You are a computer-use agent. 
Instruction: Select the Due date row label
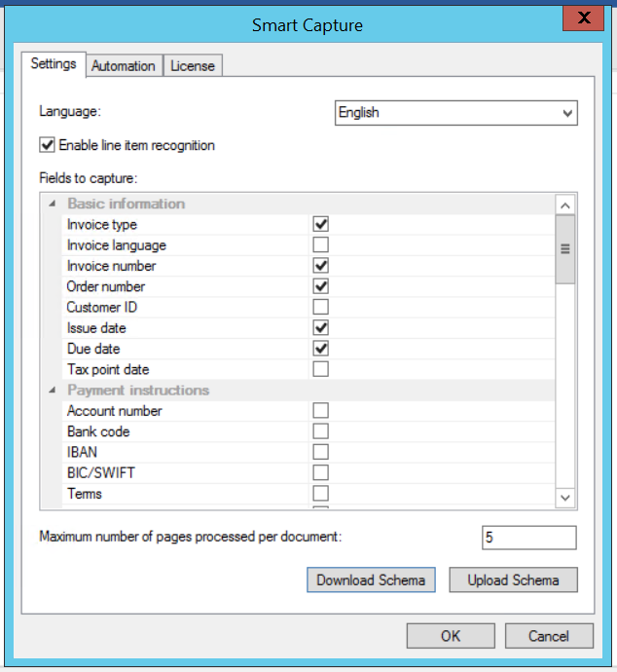[x=93, y=349]
